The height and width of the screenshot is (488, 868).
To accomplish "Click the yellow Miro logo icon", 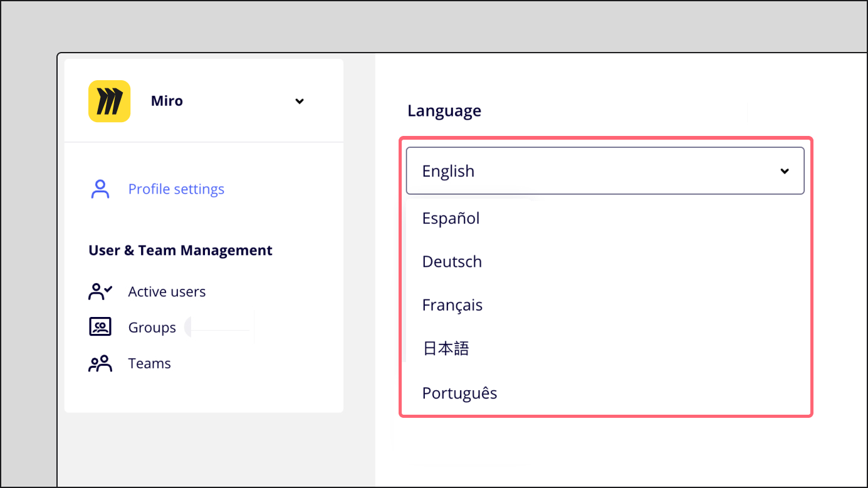I will [109, 101].
